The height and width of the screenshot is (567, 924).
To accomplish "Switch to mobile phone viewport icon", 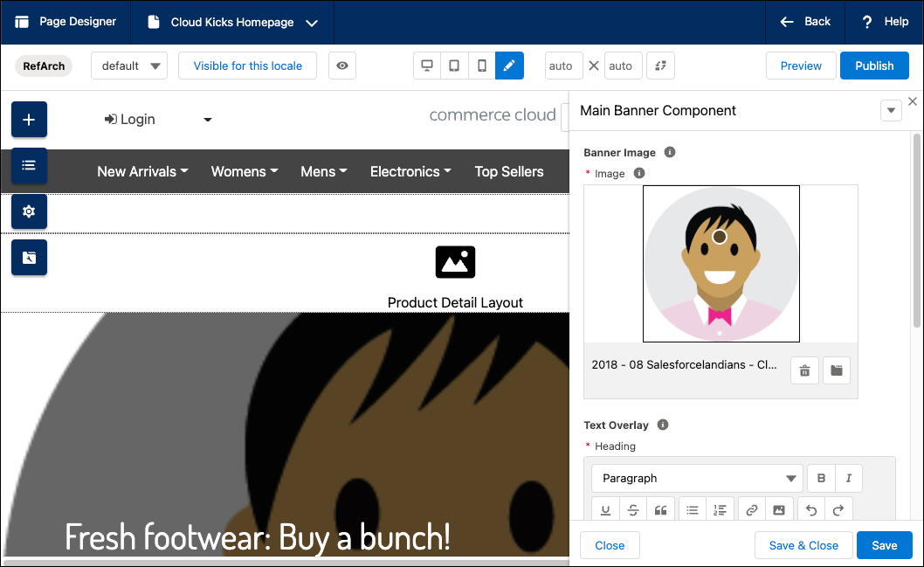I will click(x=482, y=66).
